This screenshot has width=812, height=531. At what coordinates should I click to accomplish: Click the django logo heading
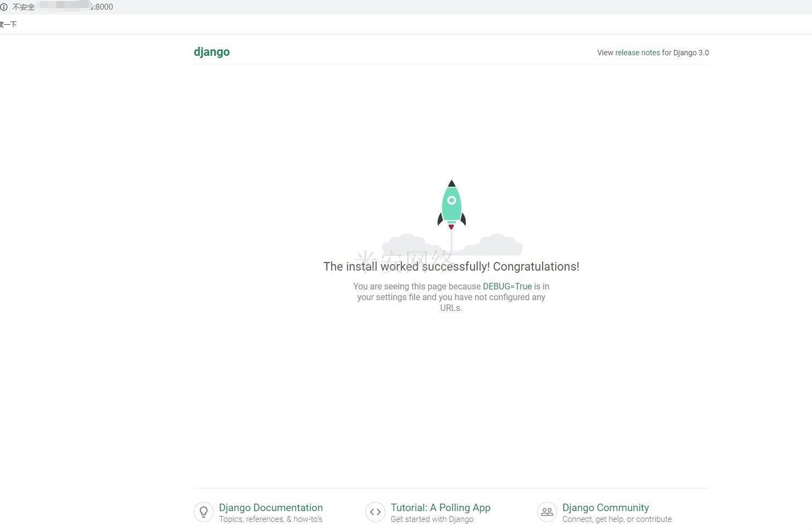click(211, 52)
